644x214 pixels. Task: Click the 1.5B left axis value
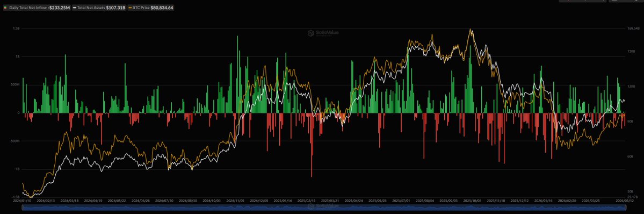pos(17,28)
